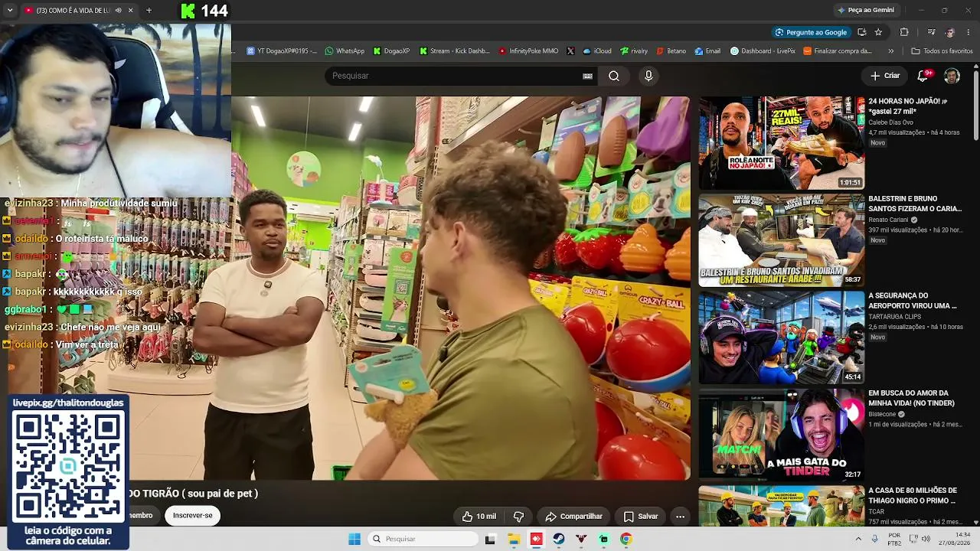Open the tab search dropdown arrow

pyautogui.click(x=10, y=11)
